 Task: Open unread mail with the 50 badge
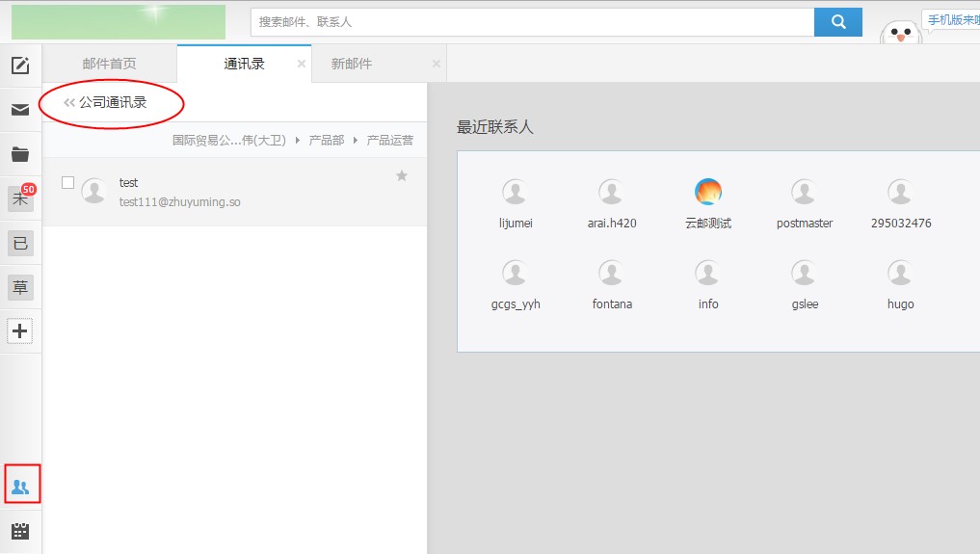20,199
